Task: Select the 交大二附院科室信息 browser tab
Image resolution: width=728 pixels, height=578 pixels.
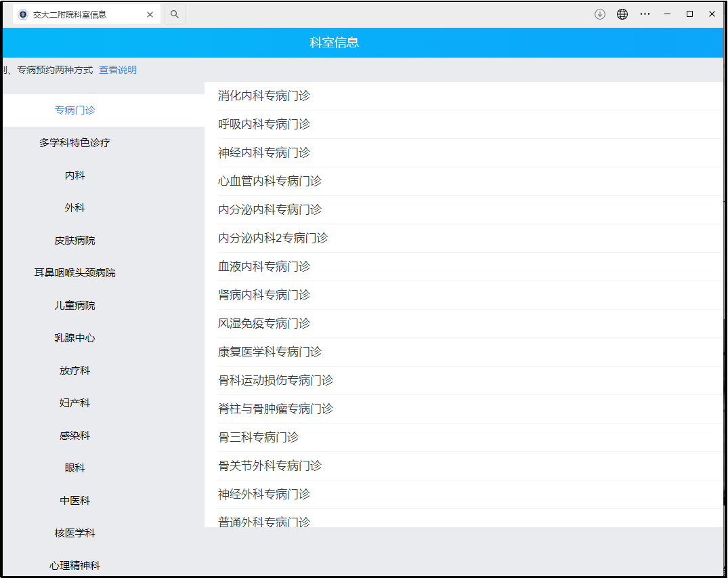Action: click(x=74, y=14)
